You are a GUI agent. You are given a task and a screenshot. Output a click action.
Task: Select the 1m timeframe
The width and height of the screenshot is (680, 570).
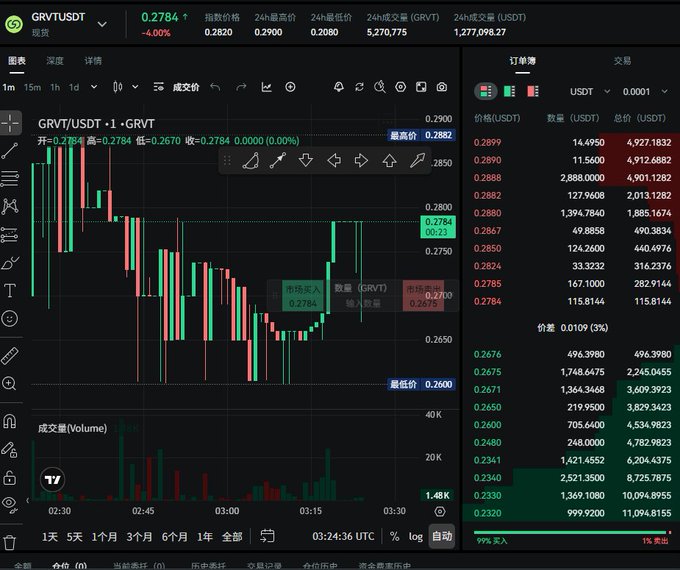pyautogui.click(x=9, y=87)
